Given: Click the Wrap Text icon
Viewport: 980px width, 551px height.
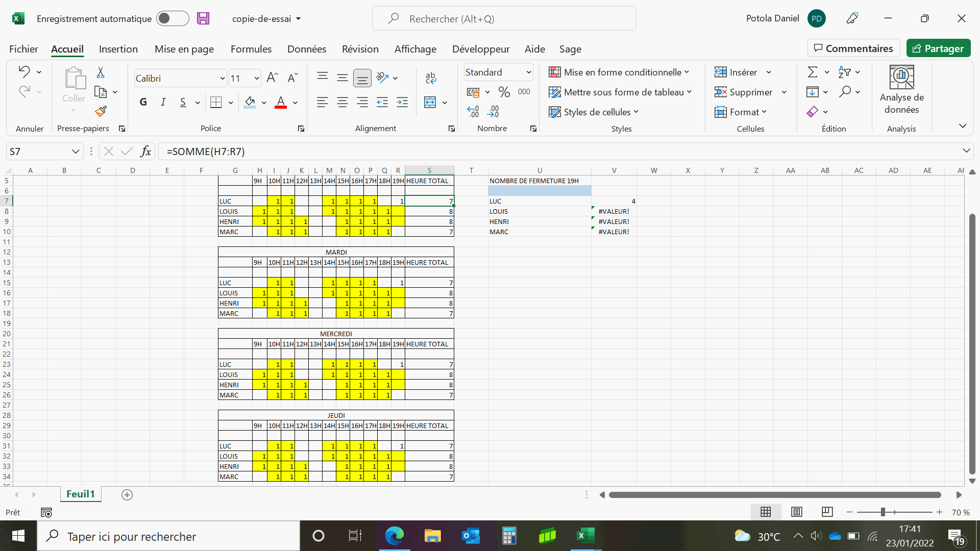Looking at the screenshot, I should tap(430, 78).
